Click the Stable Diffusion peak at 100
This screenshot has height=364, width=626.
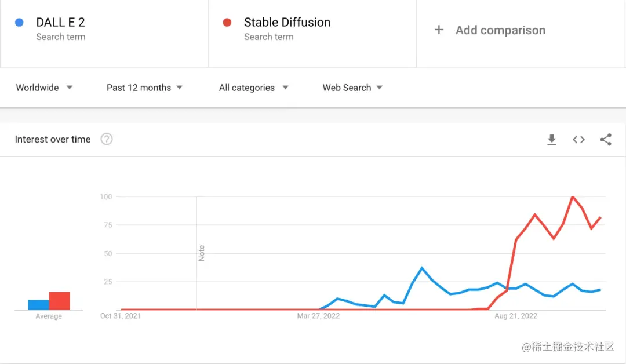click(573, 197)
